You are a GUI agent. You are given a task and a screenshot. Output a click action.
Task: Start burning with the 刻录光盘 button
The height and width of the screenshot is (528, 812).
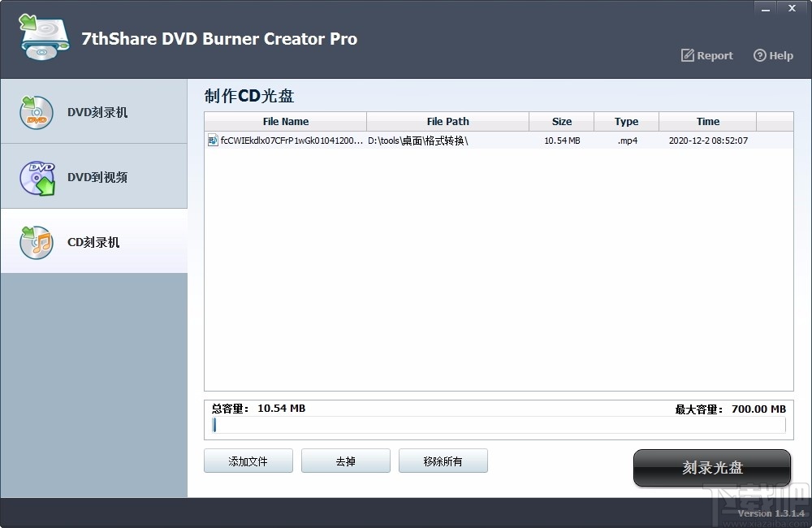pos(711,468)
